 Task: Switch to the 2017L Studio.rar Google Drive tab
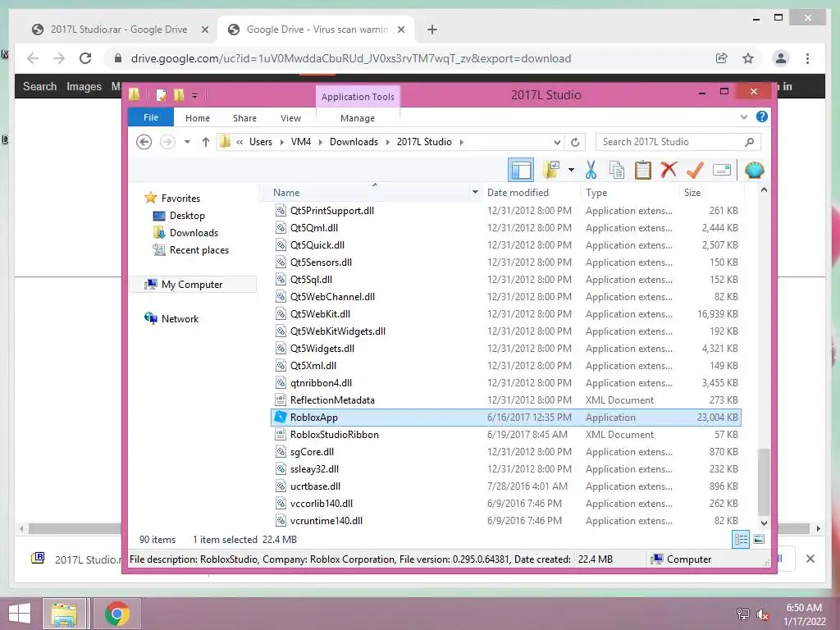(118, 30)
